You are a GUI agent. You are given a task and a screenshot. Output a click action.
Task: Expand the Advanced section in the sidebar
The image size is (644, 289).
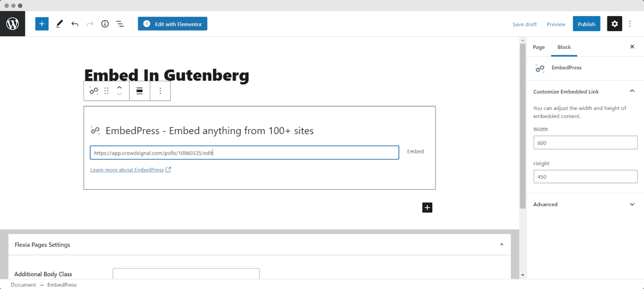point(632,204)
